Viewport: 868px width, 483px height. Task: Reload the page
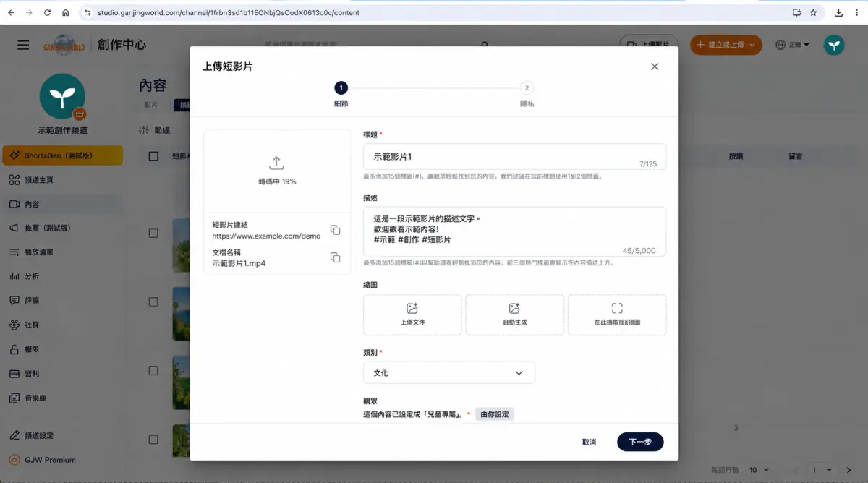(x=48, y=12)
